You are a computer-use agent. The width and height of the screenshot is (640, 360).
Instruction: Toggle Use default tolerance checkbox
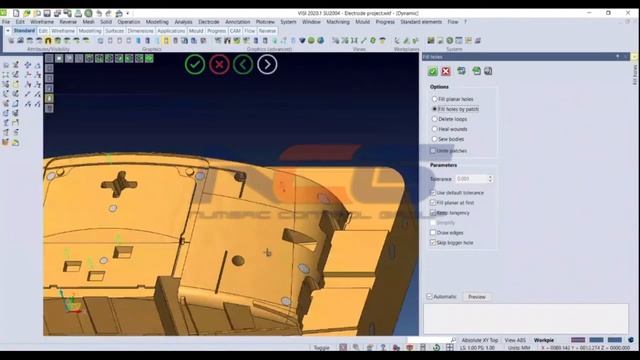433,193
